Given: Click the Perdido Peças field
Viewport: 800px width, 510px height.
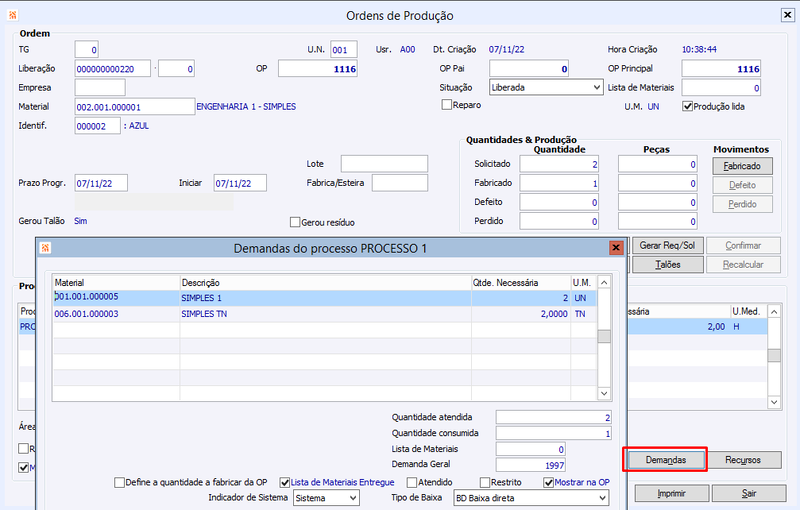Looking at the screenshot, I should [x=658, y=221].
